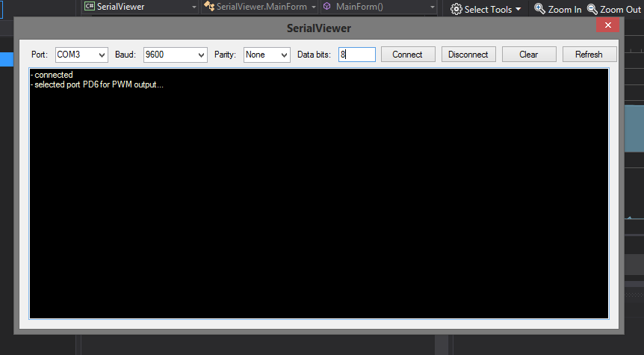Open the SerialViewer.MainForm class dropdown
Screen dimensions: 644x355
(259, 7)
